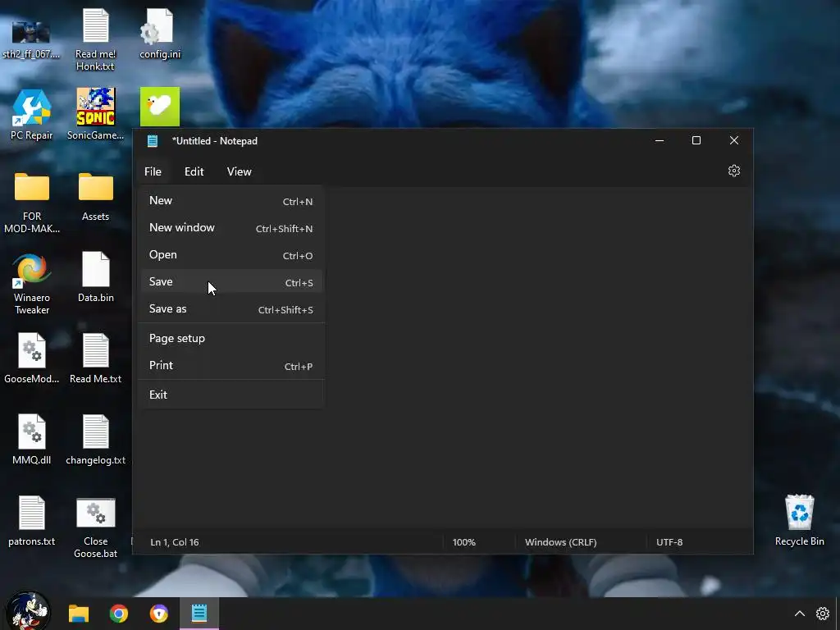The width and height of the screenshot is (840, 630).
Task: Select the Data.bin file
Action: point(95,277)
